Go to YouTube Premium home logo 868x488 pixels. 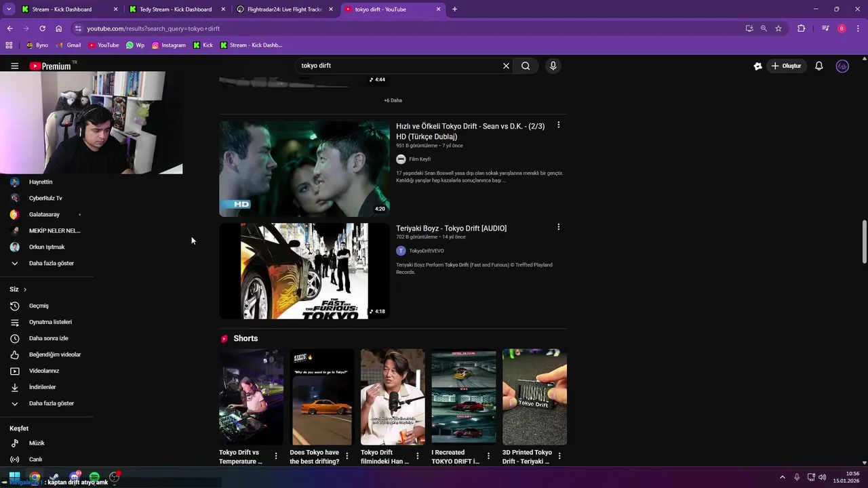coord(50,66)
